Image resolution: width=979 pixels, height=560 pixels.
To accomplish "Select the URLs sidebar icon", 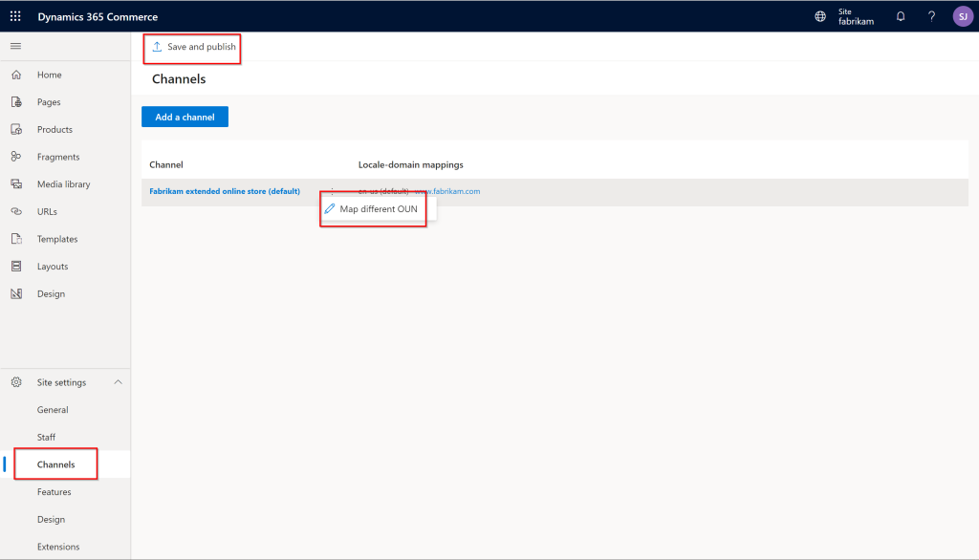I will point(17,211).
